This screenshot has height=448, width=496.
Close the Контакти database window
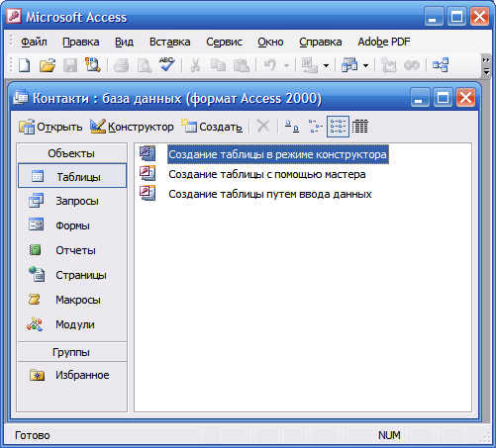click(x=465, y=98)
